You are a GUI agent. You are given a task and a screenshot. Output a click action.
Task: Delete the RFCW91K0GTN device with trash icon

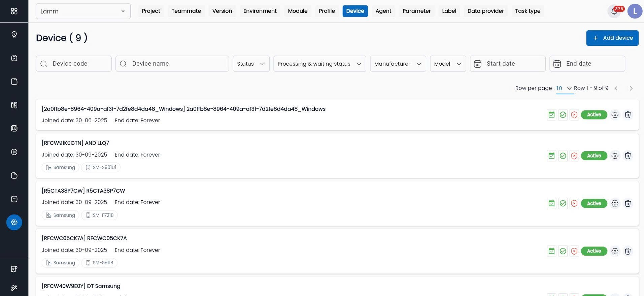[628, 156]
